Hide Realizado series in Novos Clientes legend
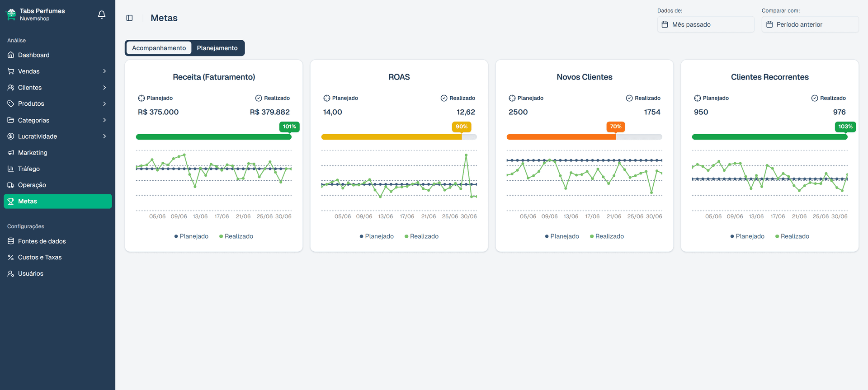 coord(607,236)
